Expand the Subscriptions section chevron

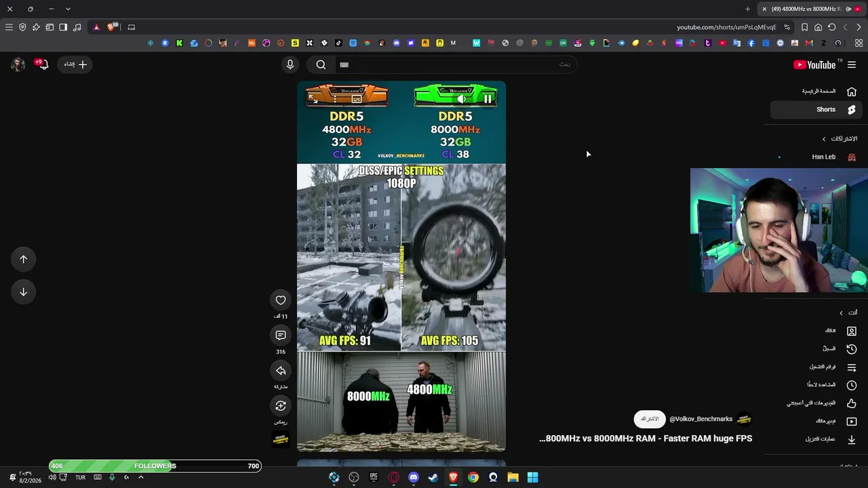824,139
